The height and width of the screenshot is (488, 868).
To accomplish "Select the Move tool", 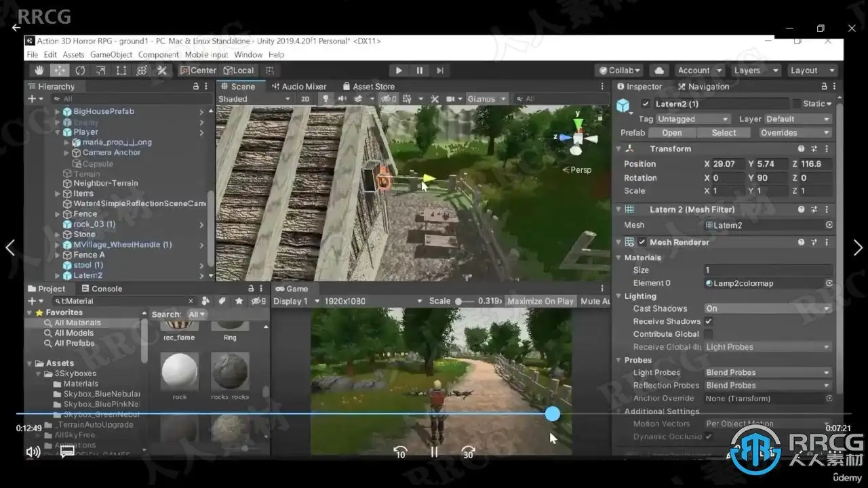I will coord(60,70).
